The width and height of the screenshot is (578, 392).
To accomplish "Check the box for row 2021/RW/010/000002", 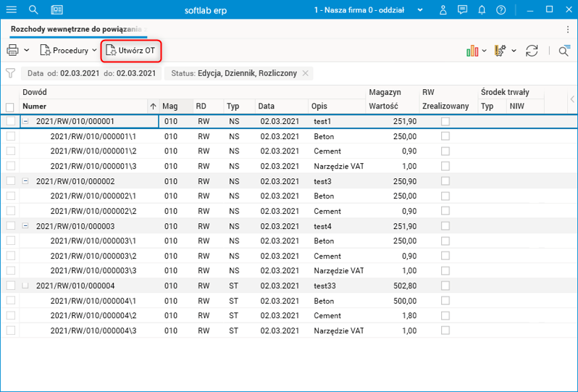I will click(x=10, y=181).
